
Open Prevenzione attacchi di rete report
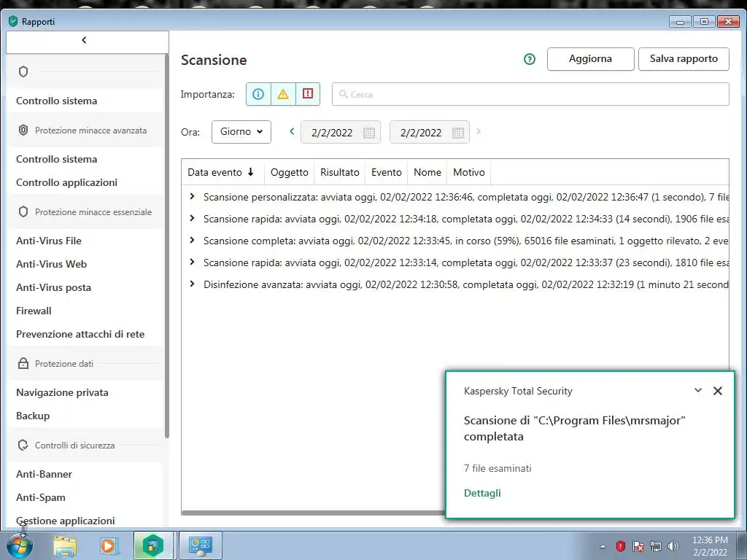click(x=80, y=334)
